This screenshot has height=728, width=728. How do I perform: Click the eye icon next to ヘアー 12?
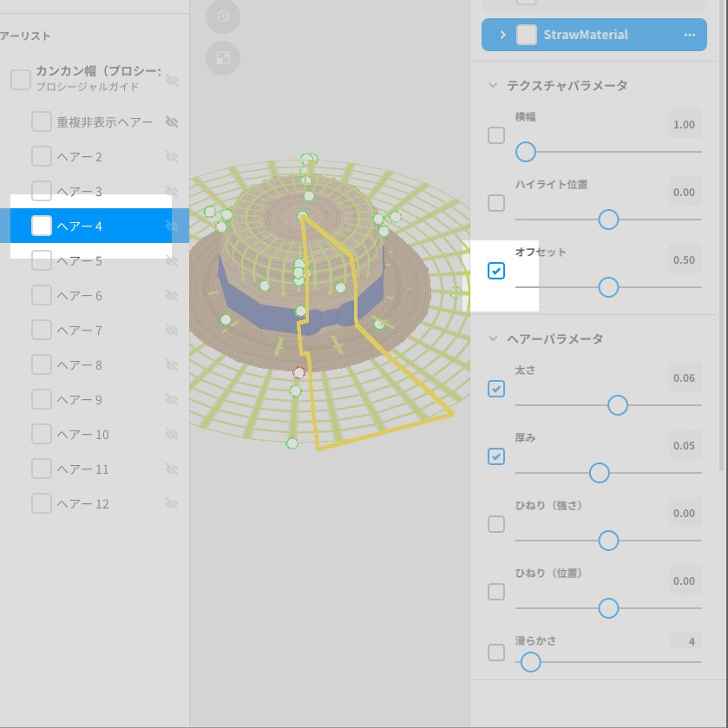(172, 503)
